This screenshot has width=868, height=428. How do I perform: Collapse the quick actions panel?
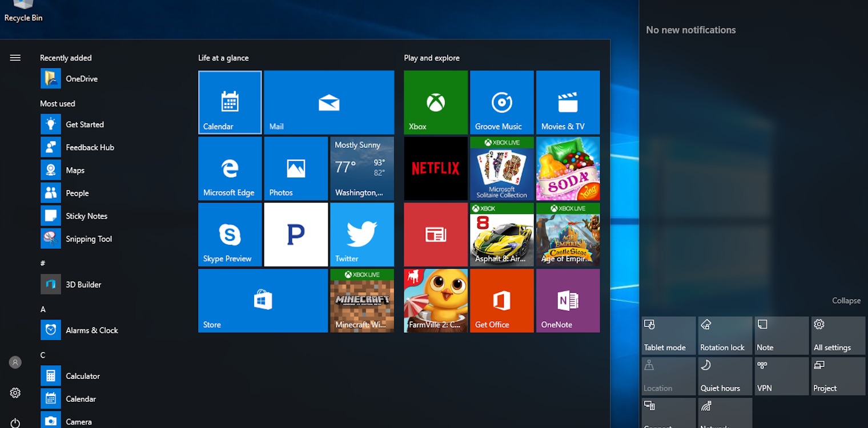[846, 301]
